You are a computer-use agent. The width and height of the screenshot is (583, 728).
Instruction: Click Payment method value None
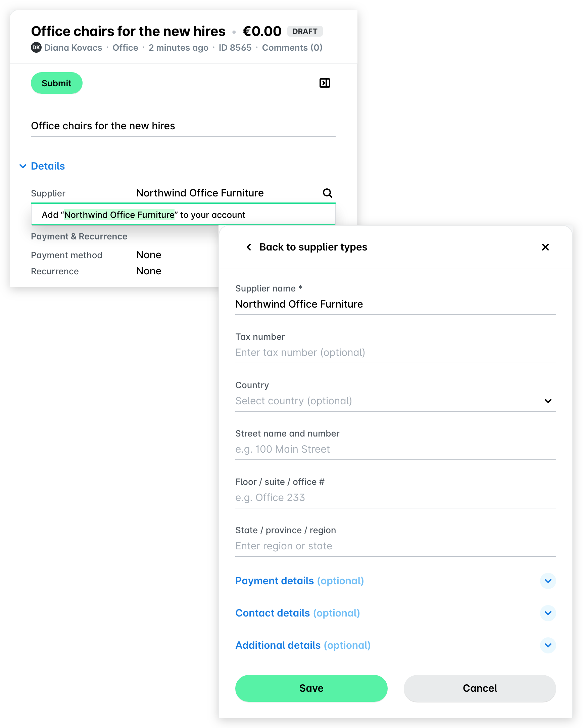pos(149,255)
